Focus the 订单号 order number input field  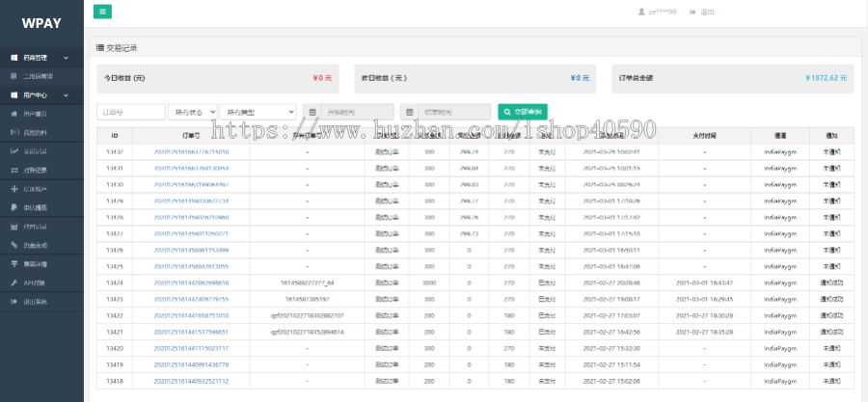[x=130, y=112]
